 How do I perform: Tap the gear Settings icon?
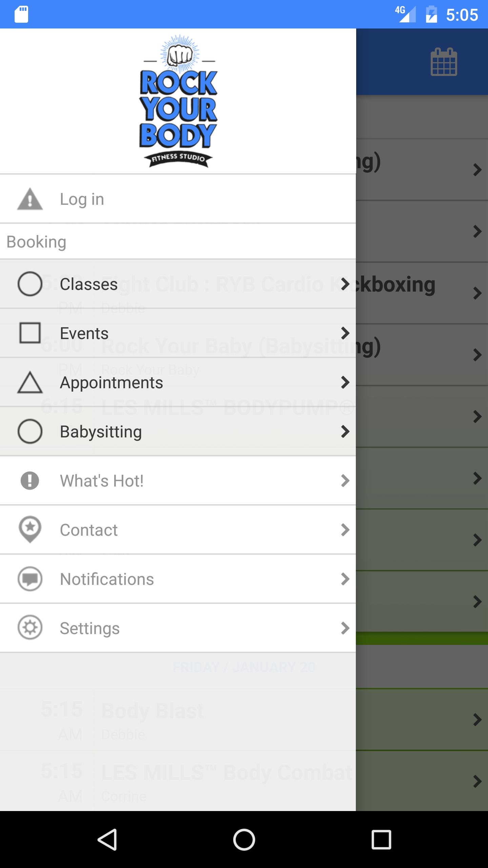(x=30, y=628)
